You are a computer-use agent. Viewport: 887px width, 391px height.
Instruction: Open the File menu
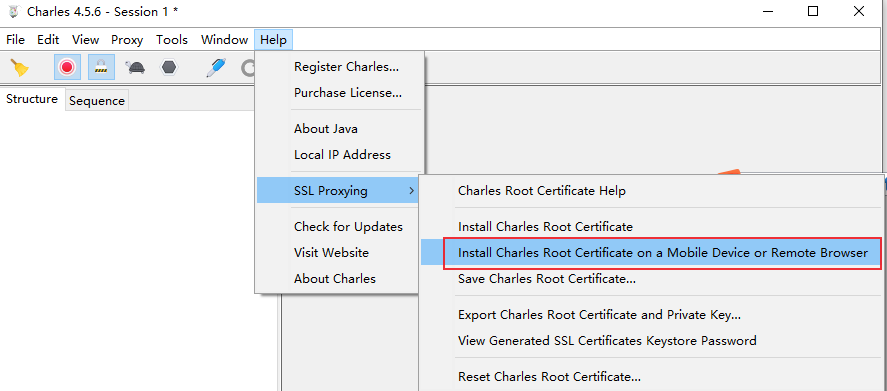tap(15, 40)
